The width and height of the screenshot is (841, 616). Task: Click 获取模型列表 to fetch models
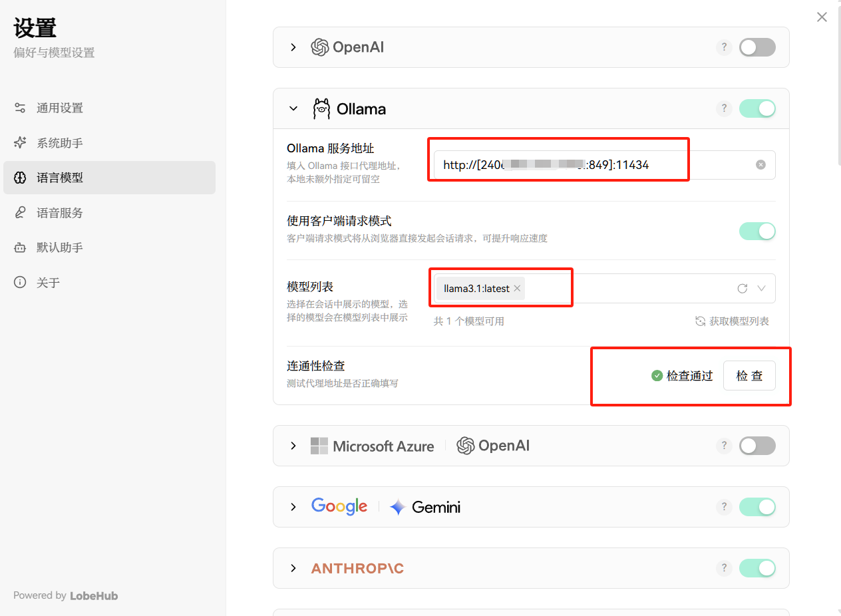click(733, 321)
